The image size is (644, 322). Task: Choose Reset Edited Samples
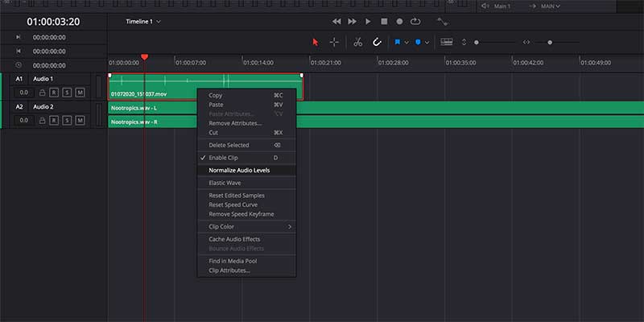pyautogui.click(x=246, y=196)
